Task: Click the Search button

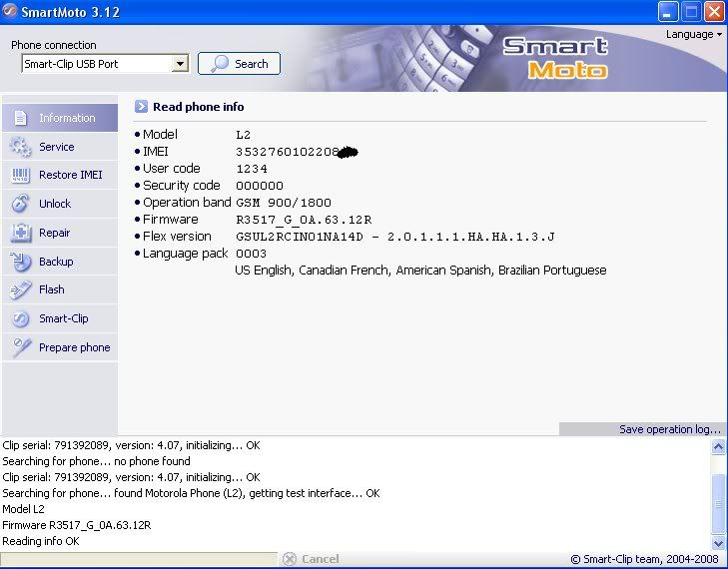Action: (x=239, y=64)
